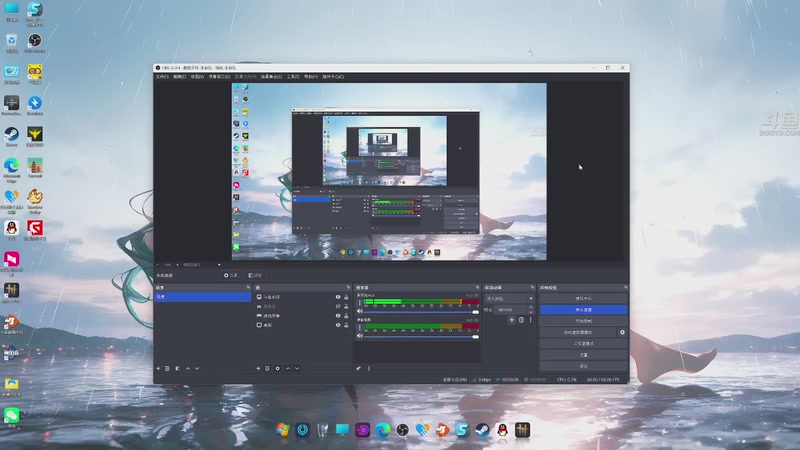The image size is (800, 450).
Task: Open settings button in Controls dock
Action: click(584, 355)
